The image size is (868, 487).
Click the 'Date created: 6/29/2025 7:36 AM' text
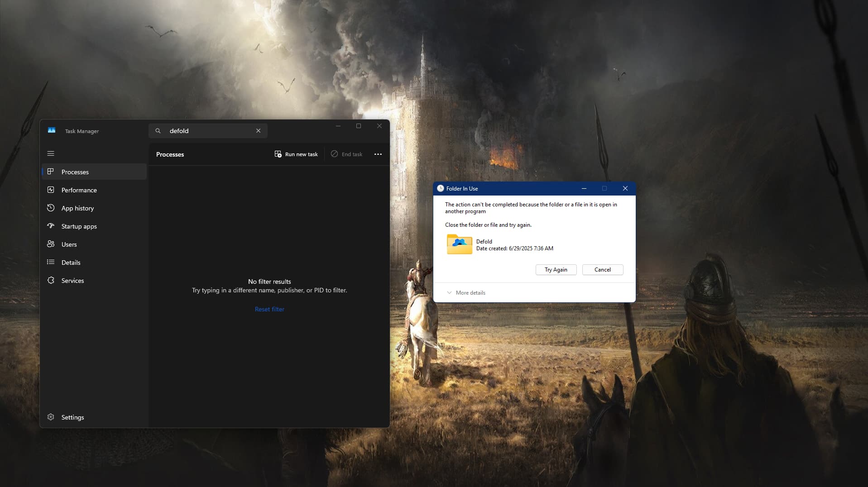pos(515,248)
